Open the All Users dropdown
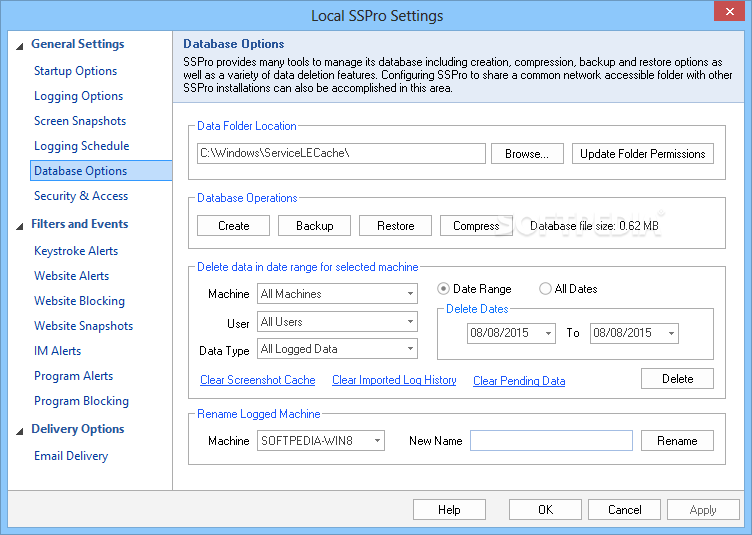 coord(337,321)
